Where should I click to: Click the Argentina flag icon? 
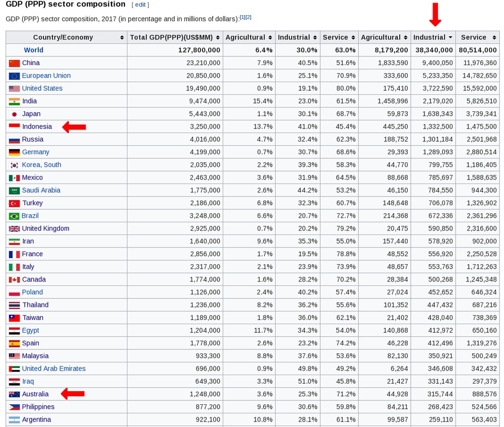14,420
